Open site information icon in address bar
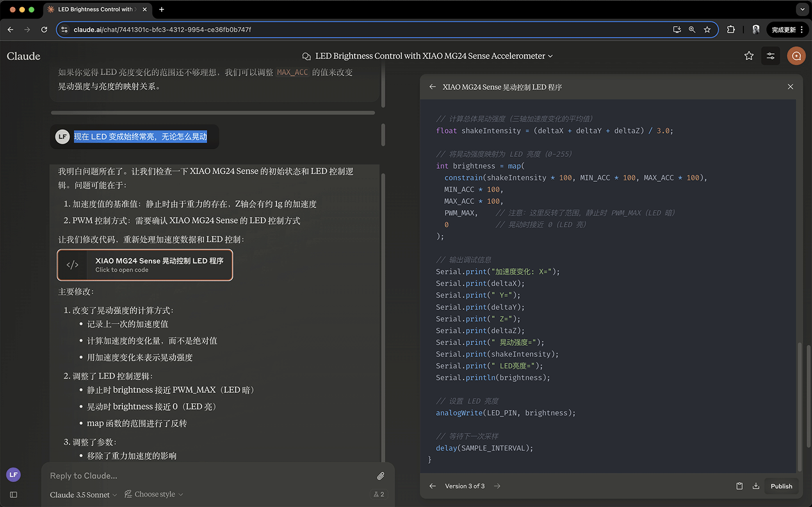The width and height of the screenshot is (812, 507). (x=64, y=30)
